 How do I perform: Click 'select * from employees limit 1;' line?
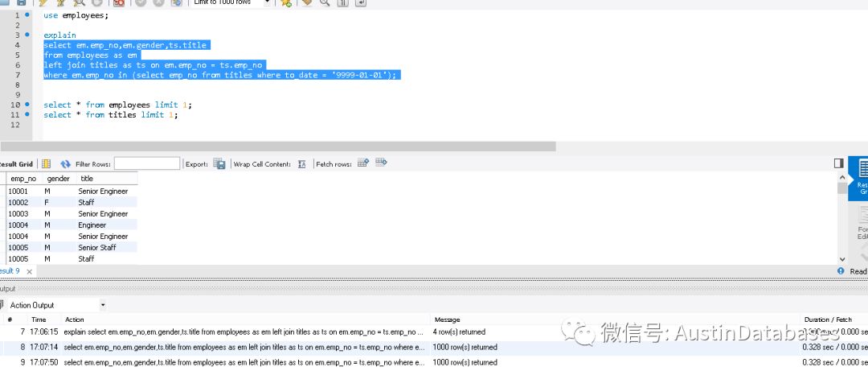tap(117, 105)
